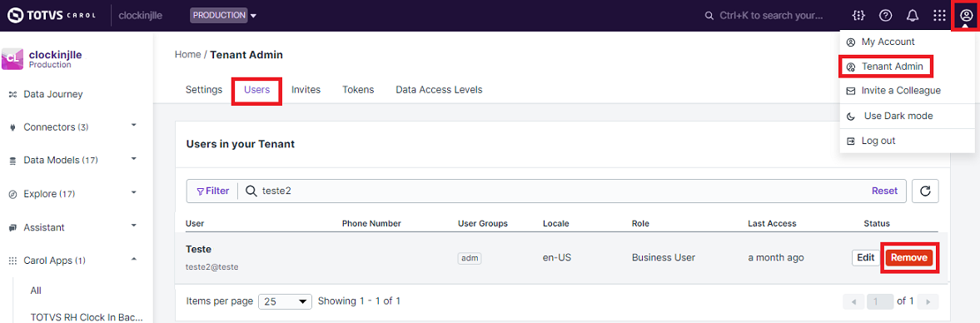Switch to the Tokens tab
This screenshot has width=980, height=323.
(x=358, y=89)
